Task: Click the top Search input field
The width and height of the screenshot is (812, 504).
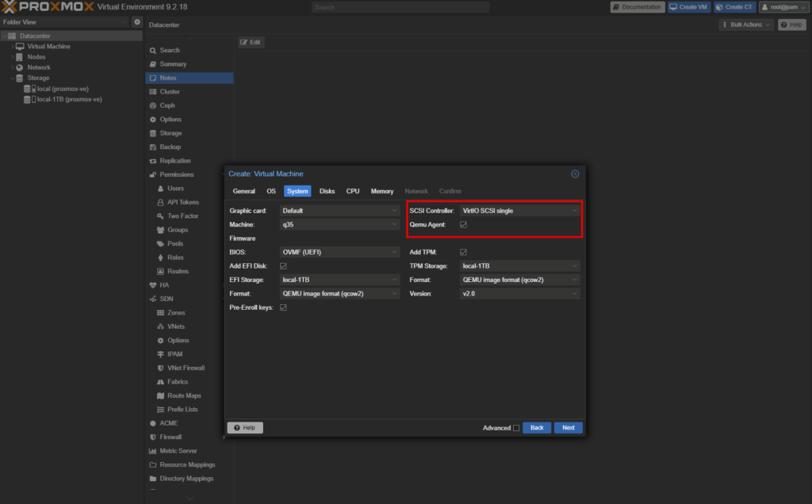Action: (400, 7)
